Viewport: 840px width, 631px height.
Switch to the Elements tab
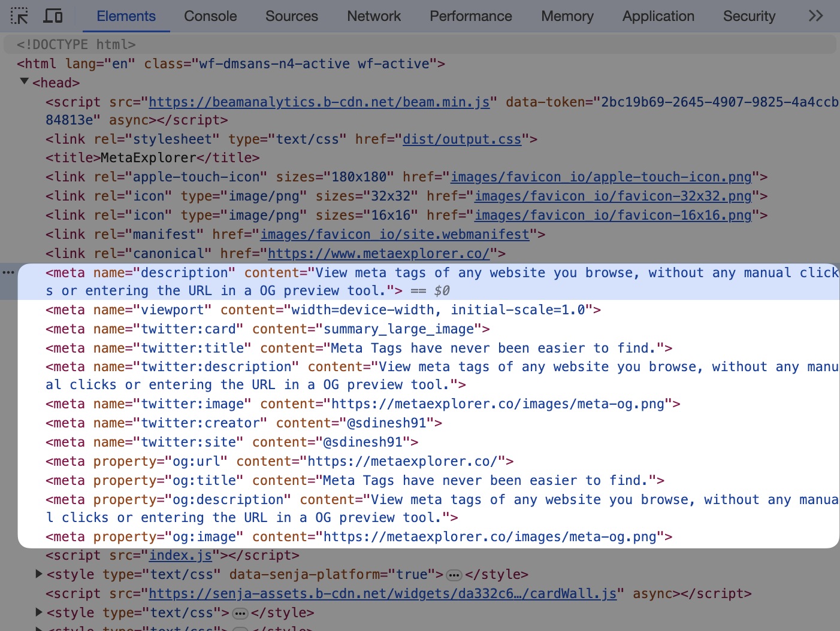coord(126,16)
